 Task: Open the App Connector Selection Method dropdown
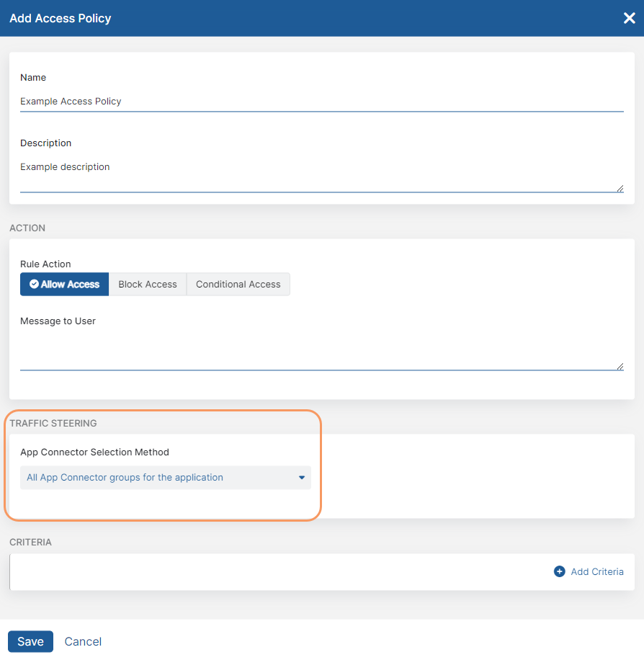pos(165,478)
